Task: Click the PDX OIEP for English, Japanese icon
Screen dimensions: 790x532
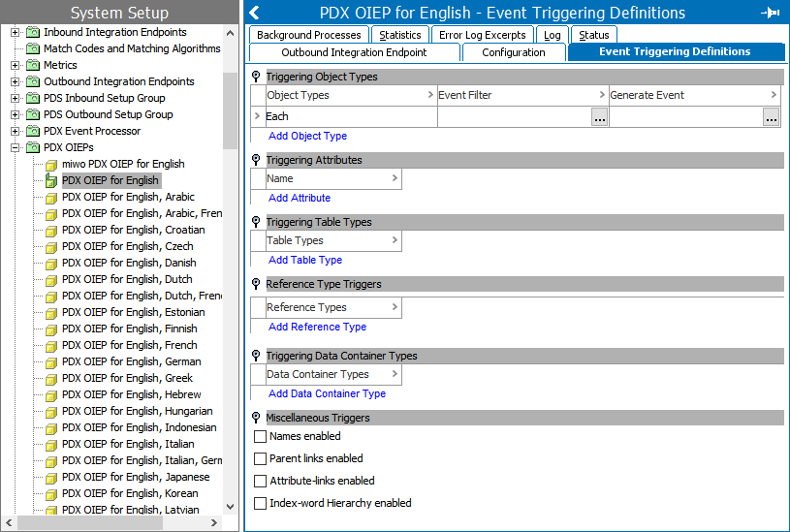Action: (50, 478)
